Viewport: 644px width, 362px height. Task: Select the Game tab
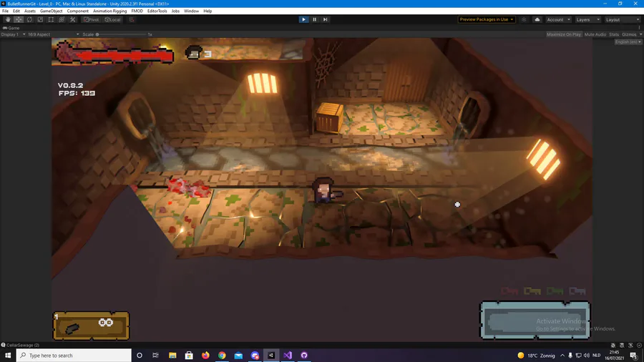pos(11,28)
